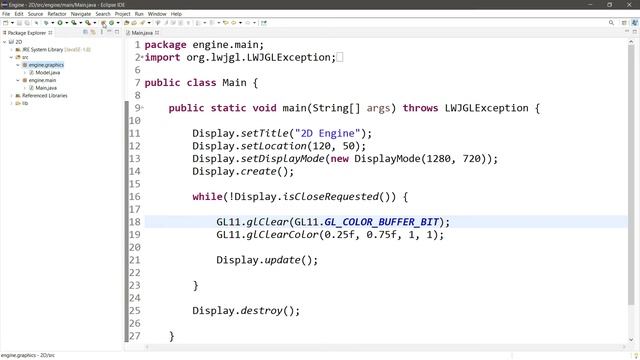Click the Debug bug icon

[46, 23]
